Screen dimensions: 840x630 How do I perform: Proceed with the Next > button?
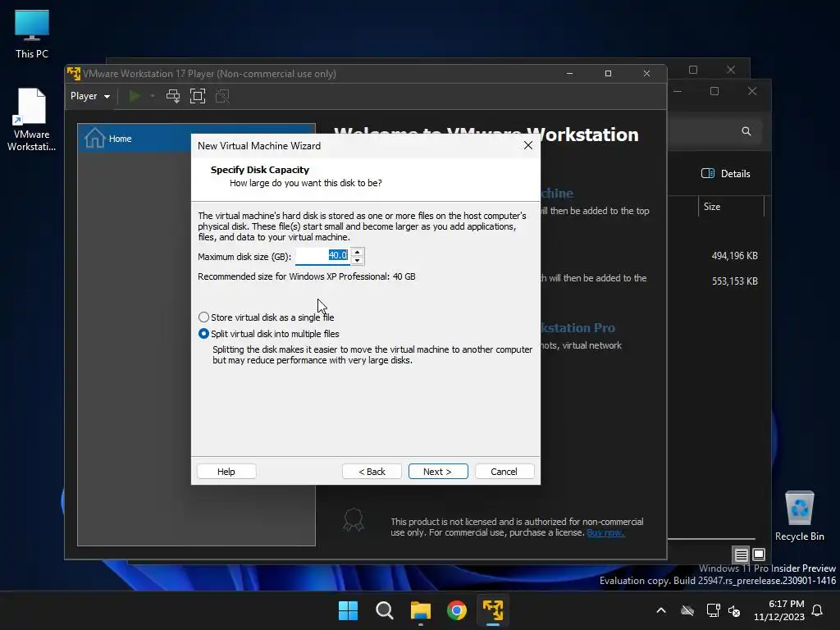[x=438, y=472]
